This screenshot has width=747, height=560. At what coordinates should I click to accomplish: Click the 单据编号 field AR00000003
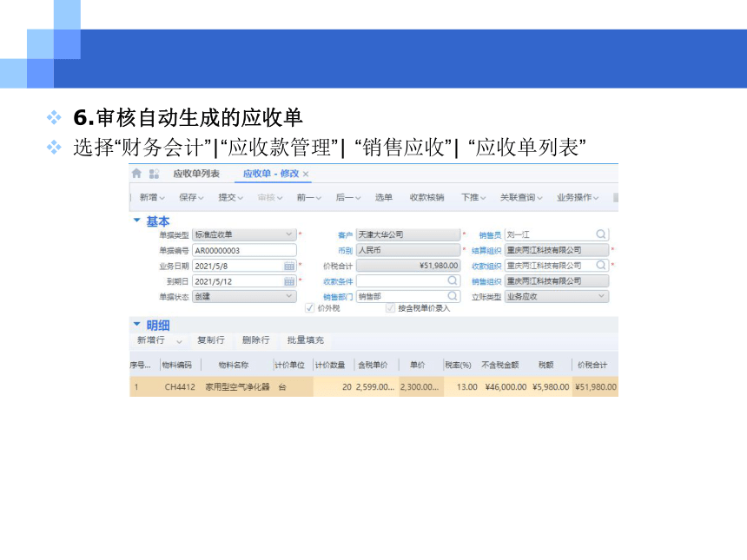click(x=244, y=250)
